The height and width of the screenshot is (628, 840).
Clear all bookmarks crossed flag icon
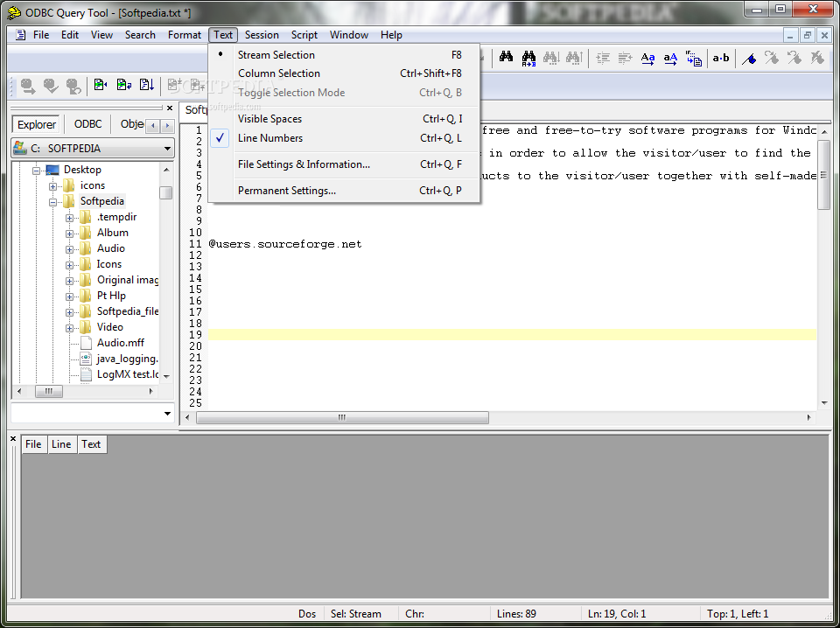pyautogui.click(x=817, y=57)
